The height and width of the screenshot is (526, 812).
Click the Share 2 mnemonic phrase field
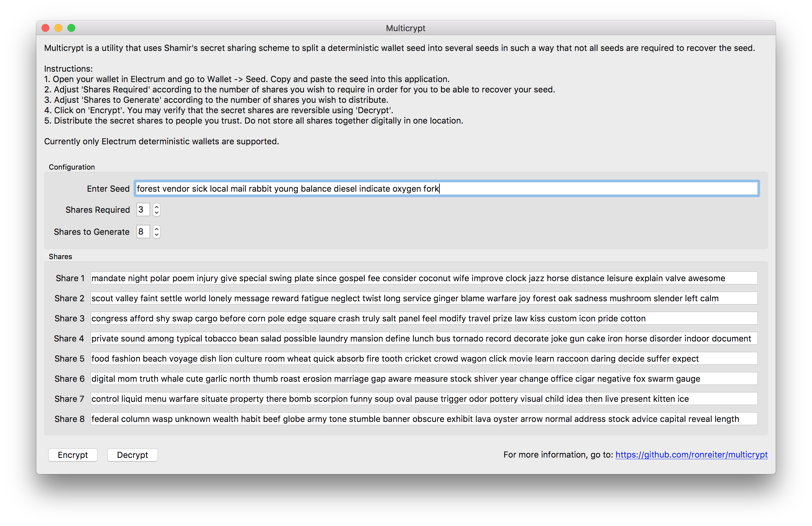coord(422,298)
